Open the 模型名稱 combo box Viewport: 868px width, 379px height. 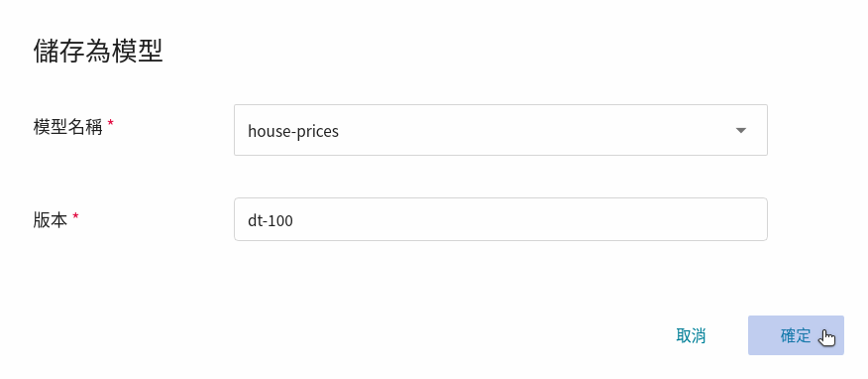point(500,130)
